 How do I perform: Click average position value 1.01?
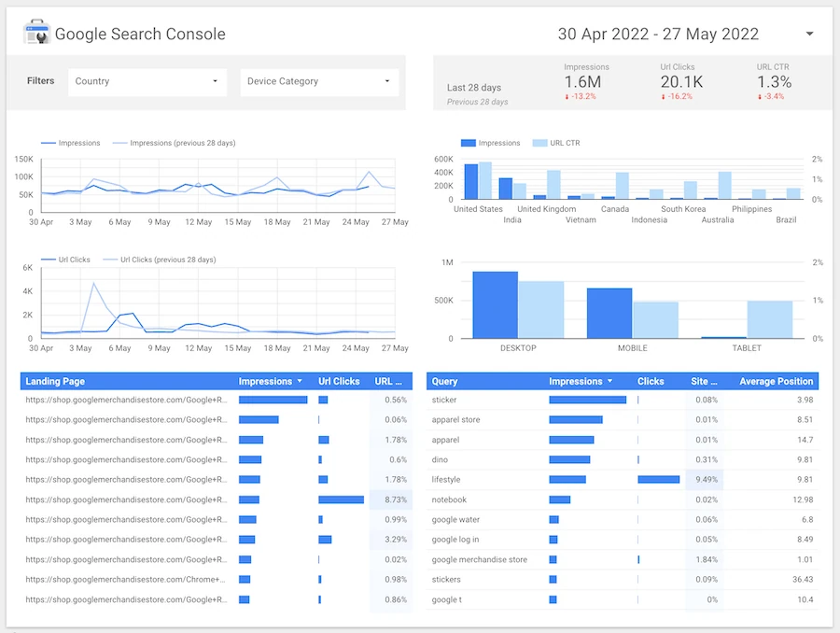(805, 559)
